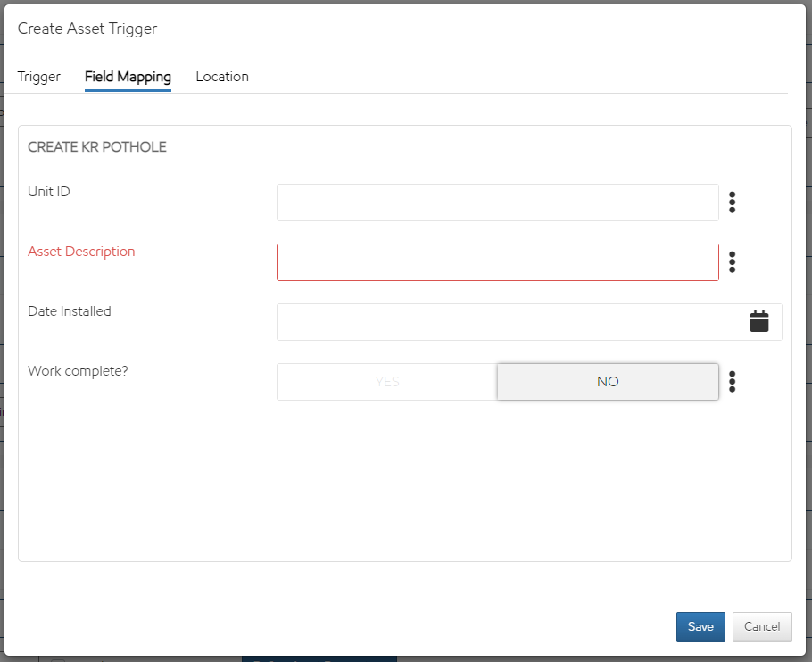Switch to the Trigger tab
This screenshot has width=812, height=662.
39,77
